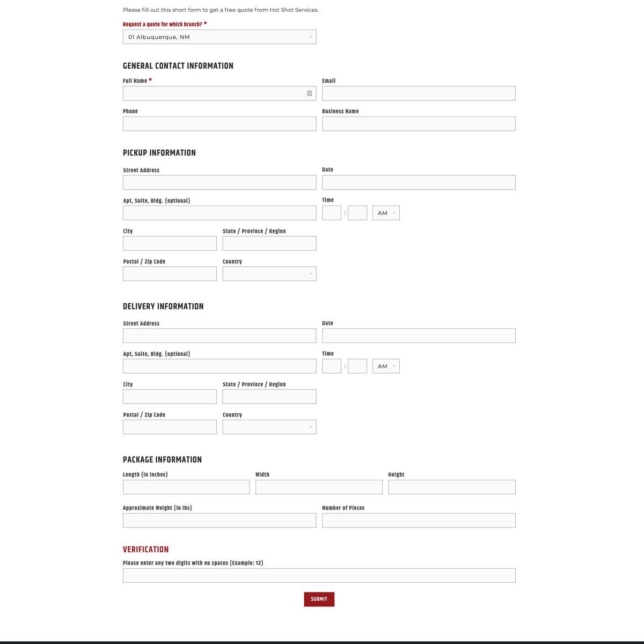This screenshot has height=644, width=644.
Task: Open the delivery AM/PM selector
Action: click(x=386, y=366)
